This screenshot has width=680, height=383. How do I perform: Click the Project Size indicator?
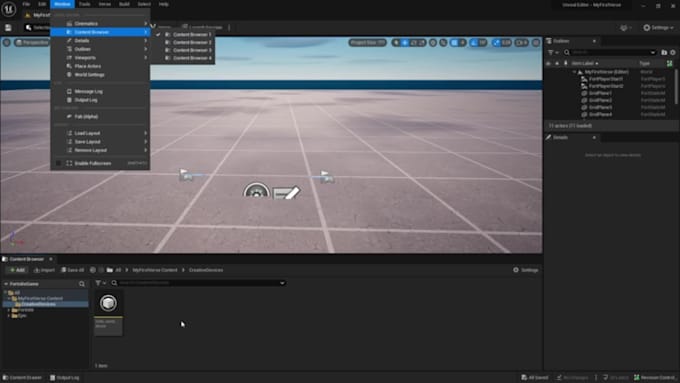pyautogui.click(x=367, y=43)
